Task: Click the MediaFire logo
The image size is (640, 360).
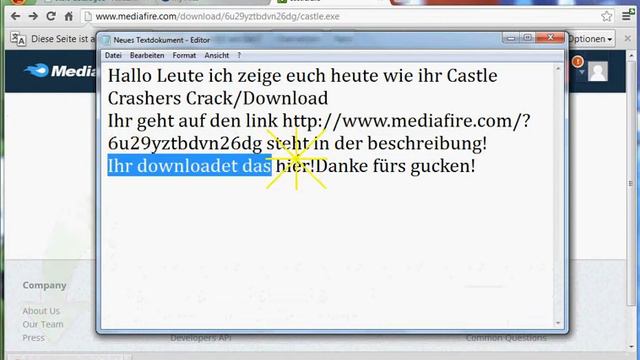Action: coord(60,71)
